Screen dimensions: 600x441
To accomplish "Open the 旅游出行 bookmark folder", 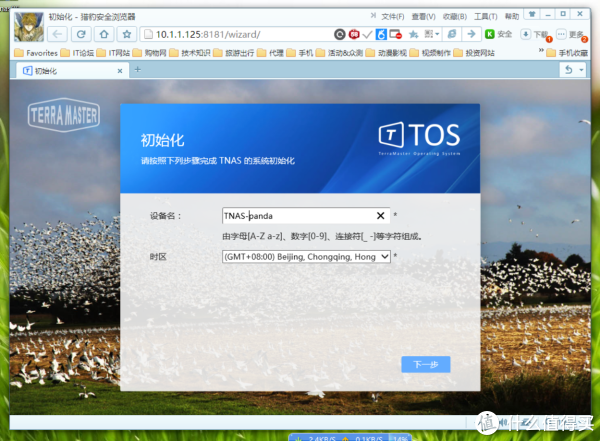I will click(234, 53).
